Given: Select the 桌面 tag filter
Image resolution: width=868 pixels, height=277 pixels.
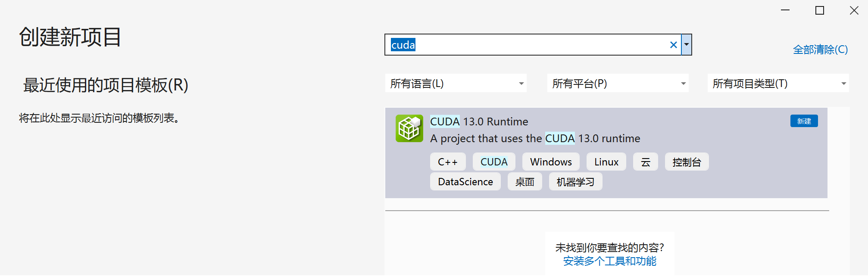Looking at the screenshot, I should tap(525, 181).
